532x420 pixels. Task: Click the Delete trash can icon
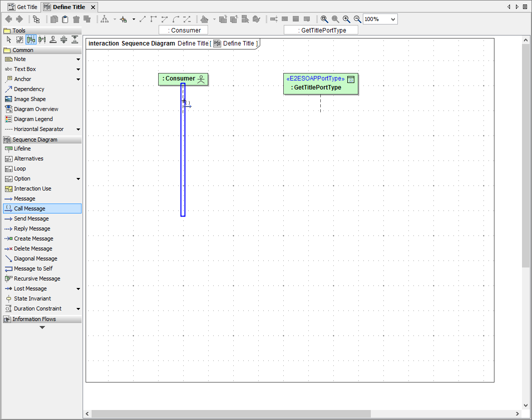coord(76,19)
